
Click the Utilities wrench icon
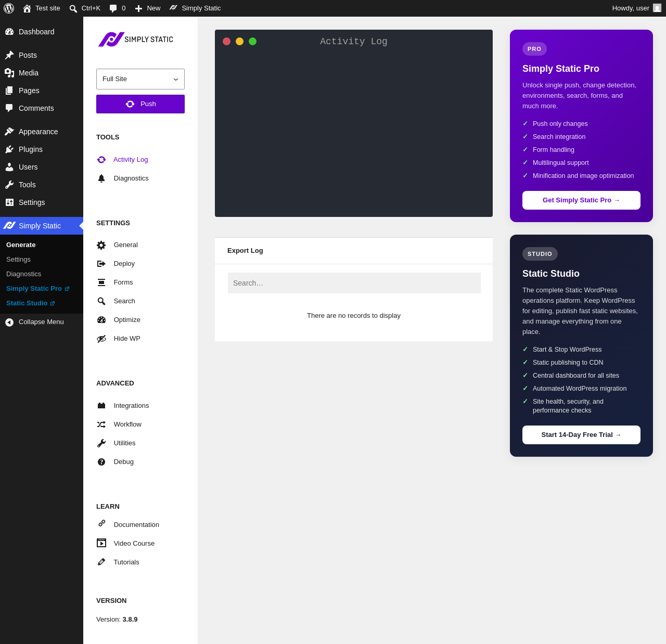pos(101,443)
